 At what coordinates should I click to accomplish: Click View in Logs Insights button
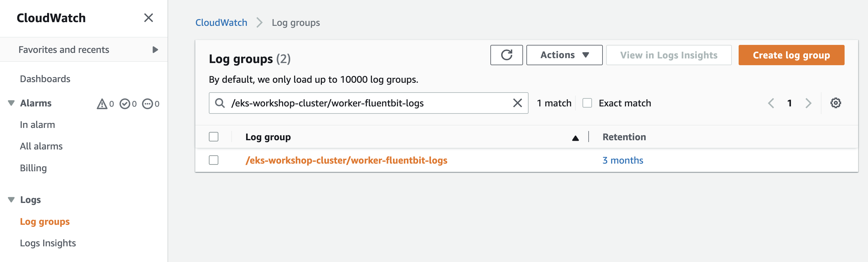pos(669,55)
